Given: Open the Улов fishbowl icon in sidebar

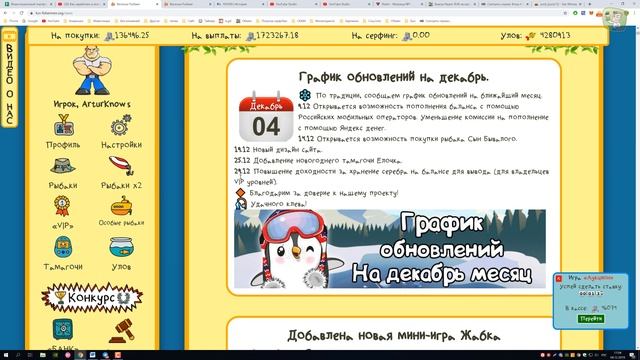Looking at the screenshot, I should point(121,247).
